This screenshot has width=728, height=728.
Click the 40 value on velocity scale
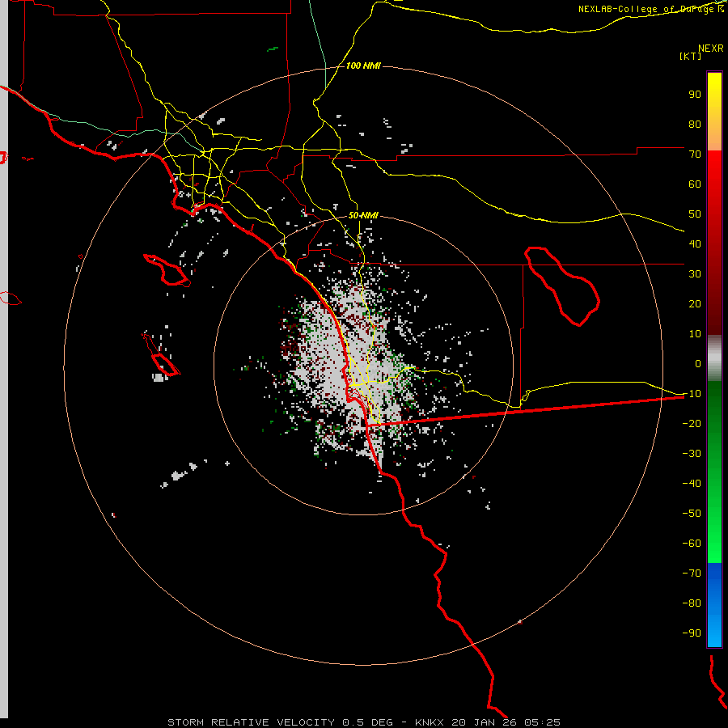pos(695,244)
